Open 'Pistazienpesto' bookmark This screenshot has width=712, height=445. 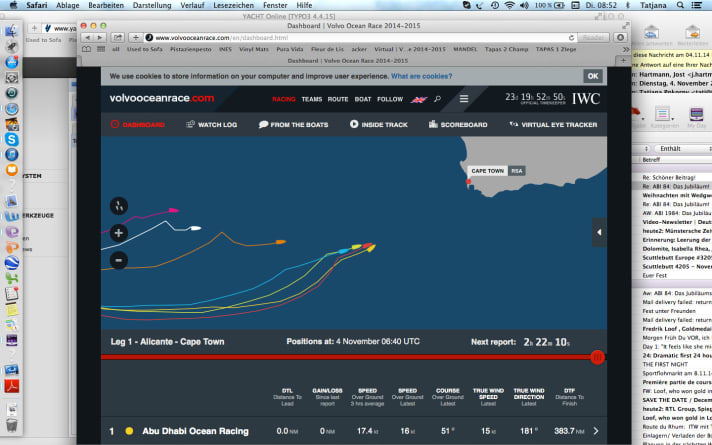(x=191, y=49)
